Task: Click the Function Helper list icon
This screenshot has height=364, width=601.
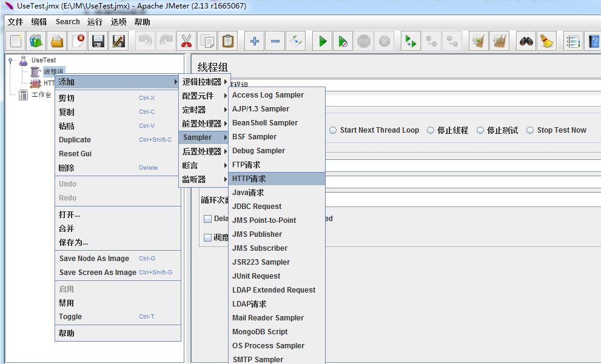Action: (573, 41)
